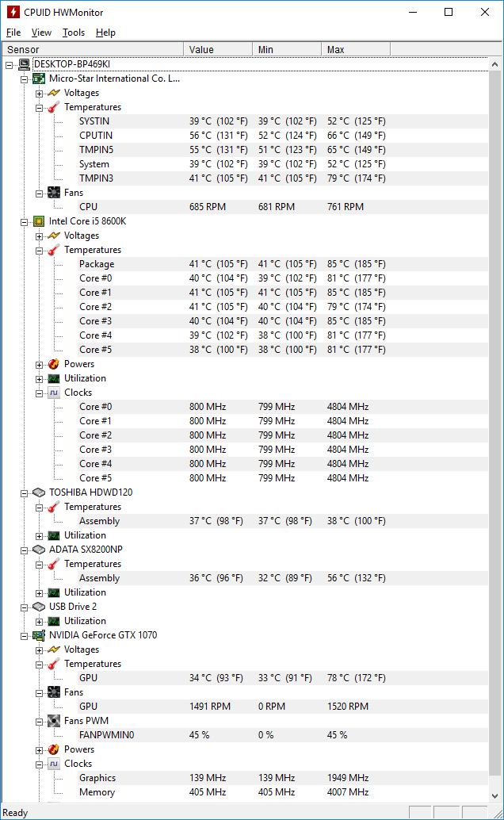
Task: Select the FANPWMIN0 row
Action: (x=282, y=735)
